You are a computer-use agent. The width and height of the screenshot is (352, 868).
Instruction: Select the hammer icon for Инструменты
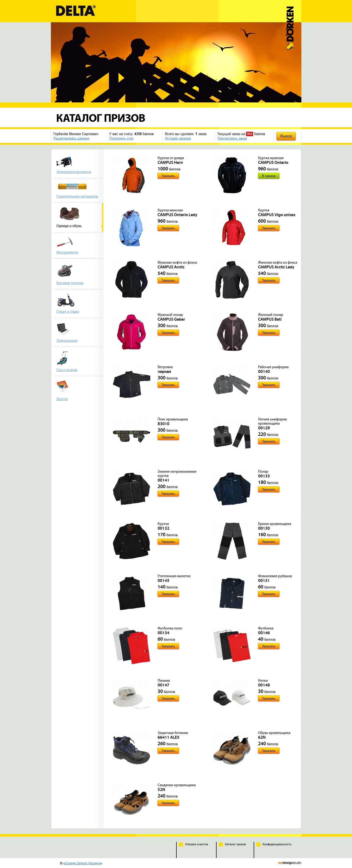[65, 242]
